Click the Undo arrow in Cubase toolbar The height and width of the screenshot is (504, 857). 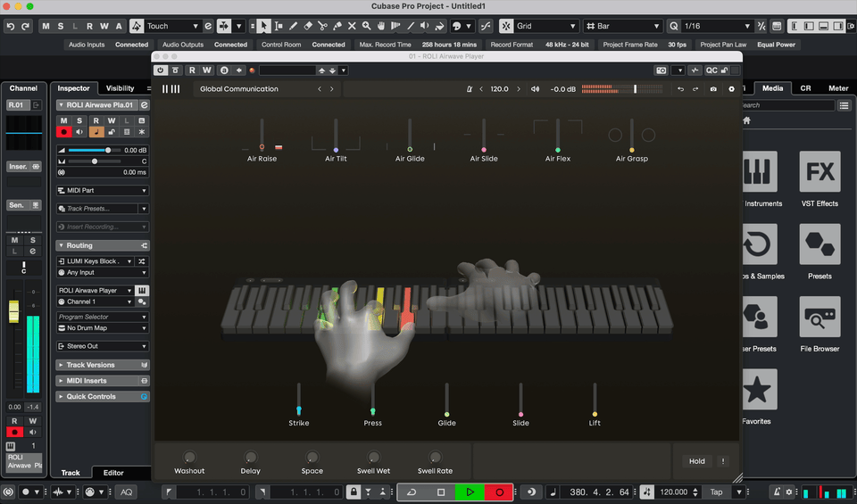click(11, 26)
